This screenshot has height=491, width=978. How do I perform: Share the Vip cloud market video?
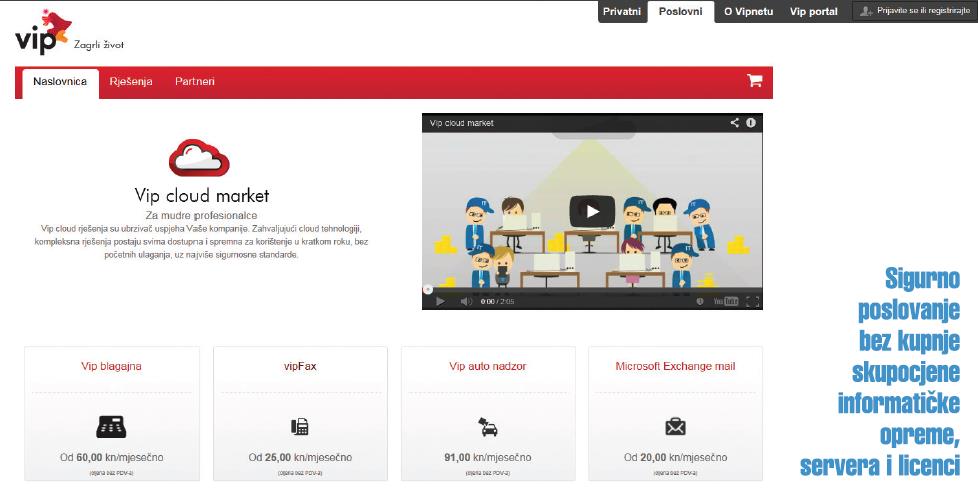[734, 123]
